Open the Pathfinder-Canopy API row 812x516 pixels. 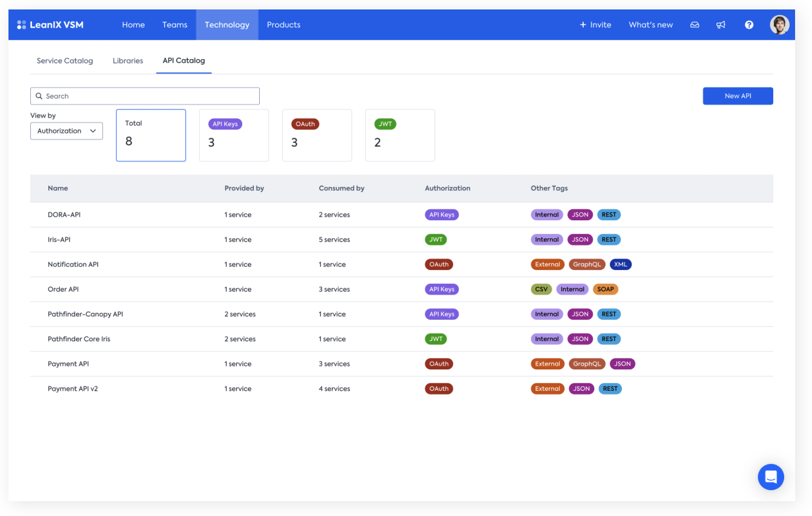[402, 314]
